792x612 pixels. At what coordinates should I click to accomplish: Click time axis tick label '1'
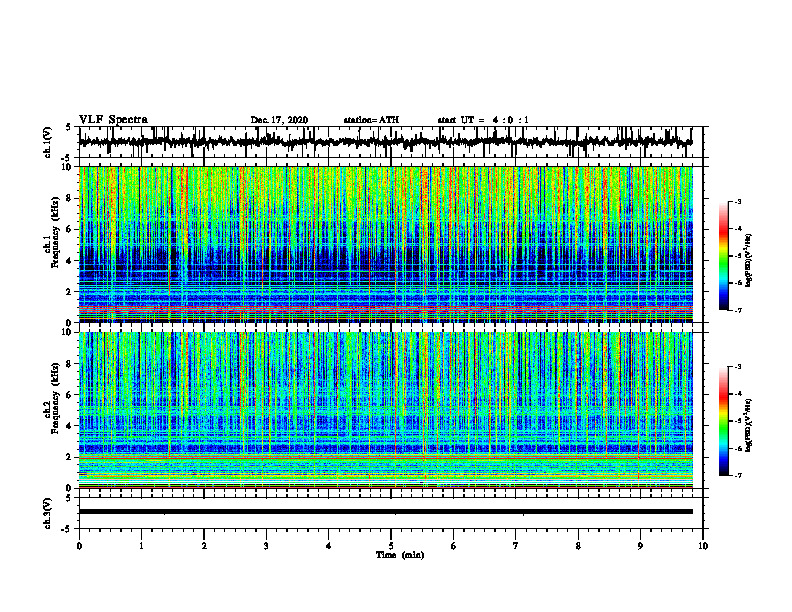[141, 546]
